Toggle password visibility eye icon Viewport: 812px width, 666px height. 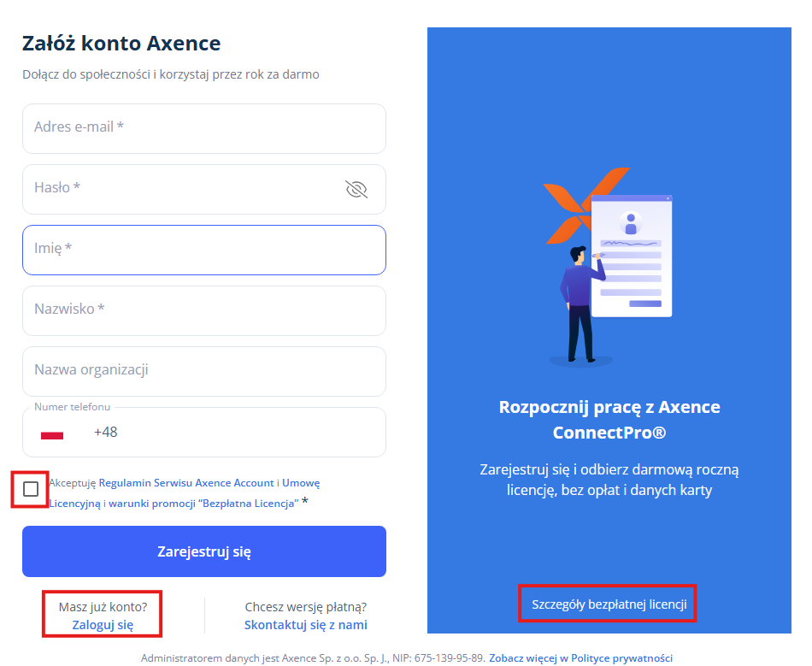click(356, 189)
